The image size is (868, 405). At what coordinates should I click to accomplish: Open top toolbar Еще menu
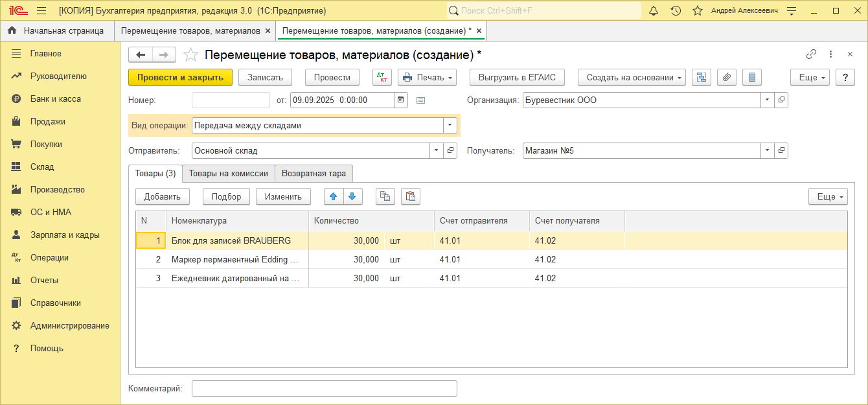(x=810, y=77)
